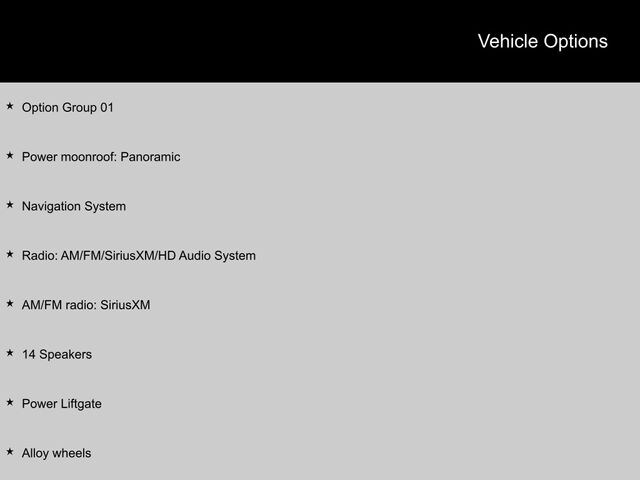640x480 pixels.
Task: Select the Power Liftgate option text
Action: (x=62, y=404)
